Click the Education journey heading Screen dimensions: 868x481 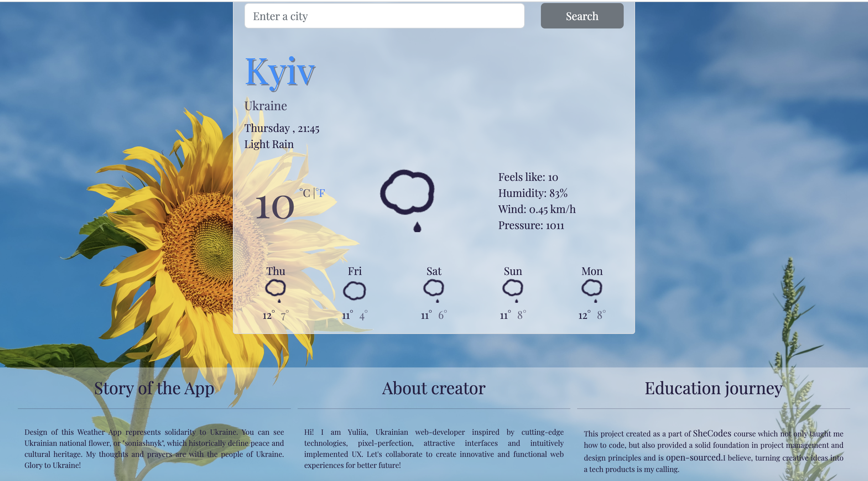(714, 388)
